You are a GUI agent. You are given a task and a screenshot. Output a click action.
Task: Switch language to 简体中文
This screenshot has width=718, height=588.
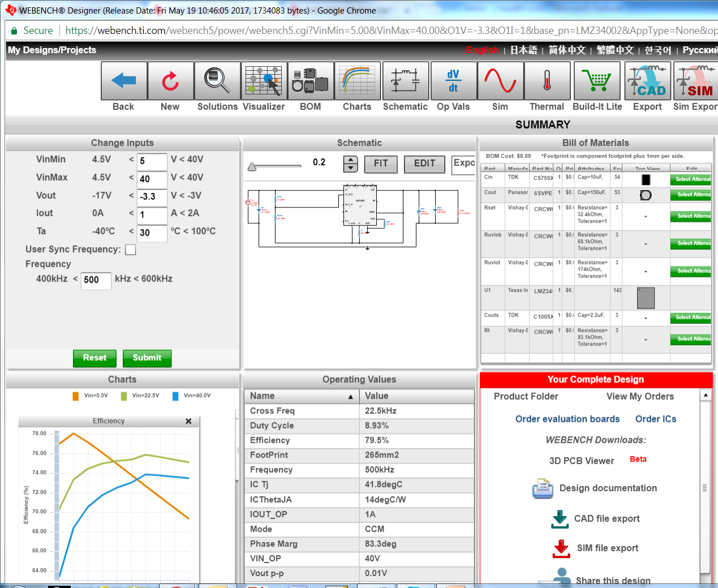(567, 50)
